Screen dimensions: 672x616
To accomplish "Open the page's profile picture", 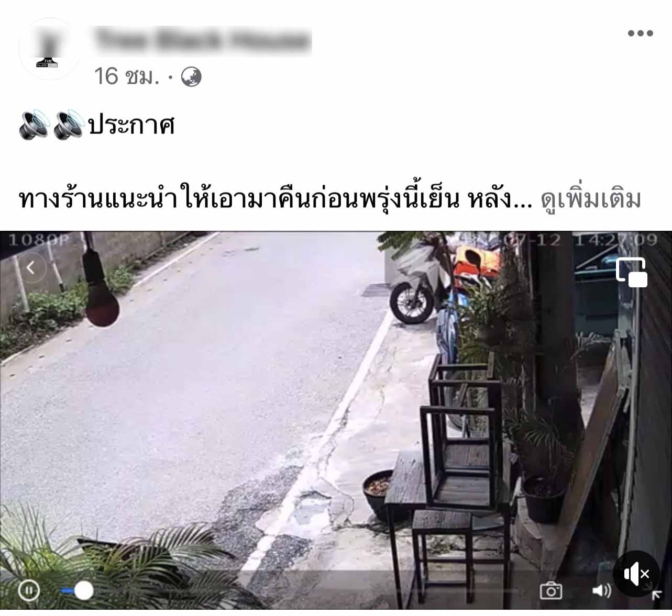I will click(50, 49).
